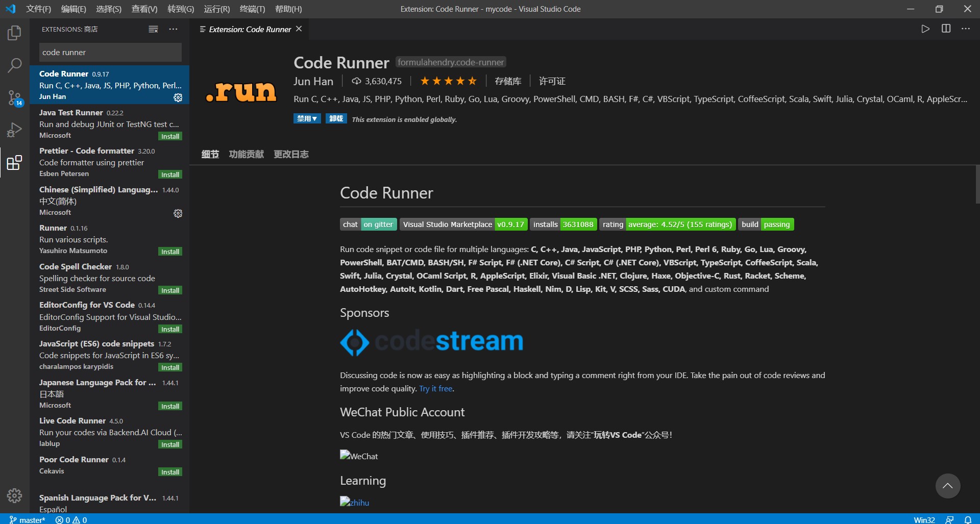980x524 pixels.
Task: Select Spanish Language Pack list item
Action: [x=109, y=503]
